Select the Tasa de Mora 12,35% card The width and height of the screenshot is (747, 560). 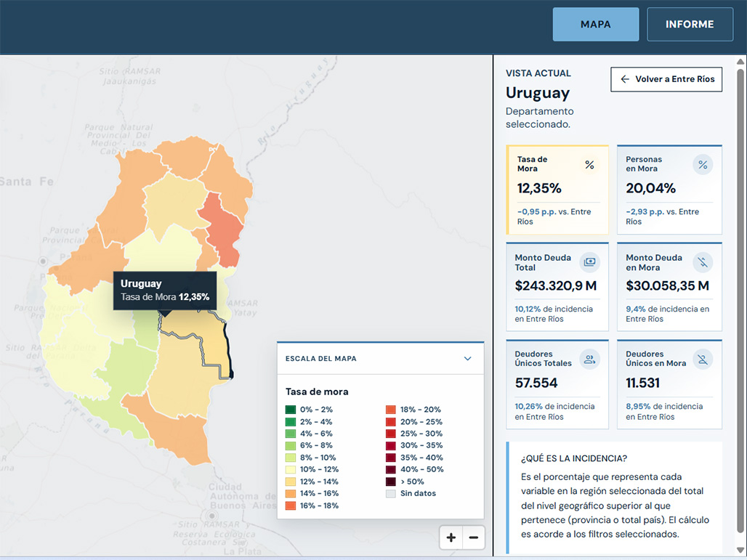(x=557, y=190)
